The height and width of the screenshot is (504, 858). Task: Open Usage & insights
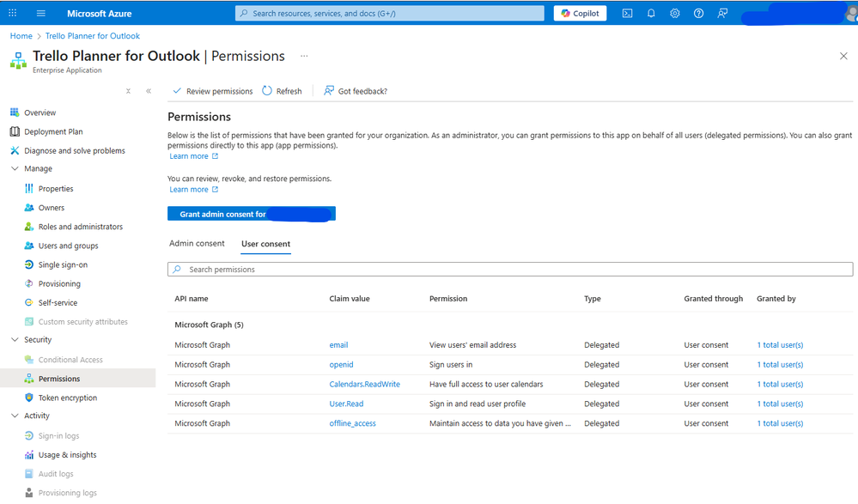pos(67,455)
